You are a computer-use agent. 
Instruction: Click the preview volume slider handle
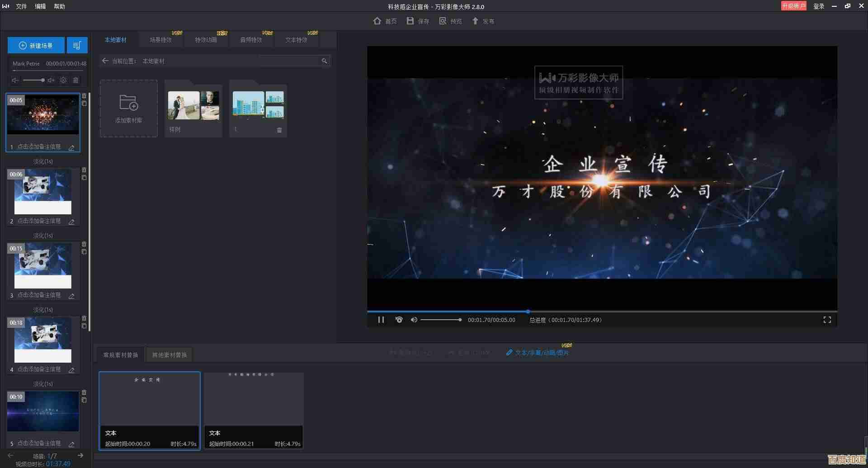(460, 320)
